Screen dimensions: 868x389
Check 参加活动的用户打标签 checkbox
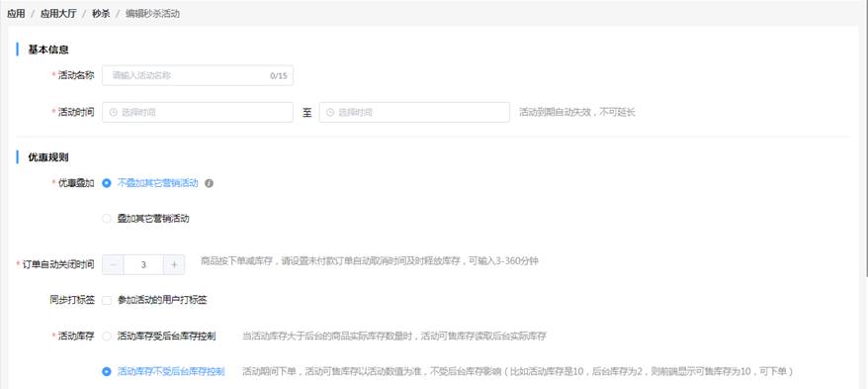107,300
